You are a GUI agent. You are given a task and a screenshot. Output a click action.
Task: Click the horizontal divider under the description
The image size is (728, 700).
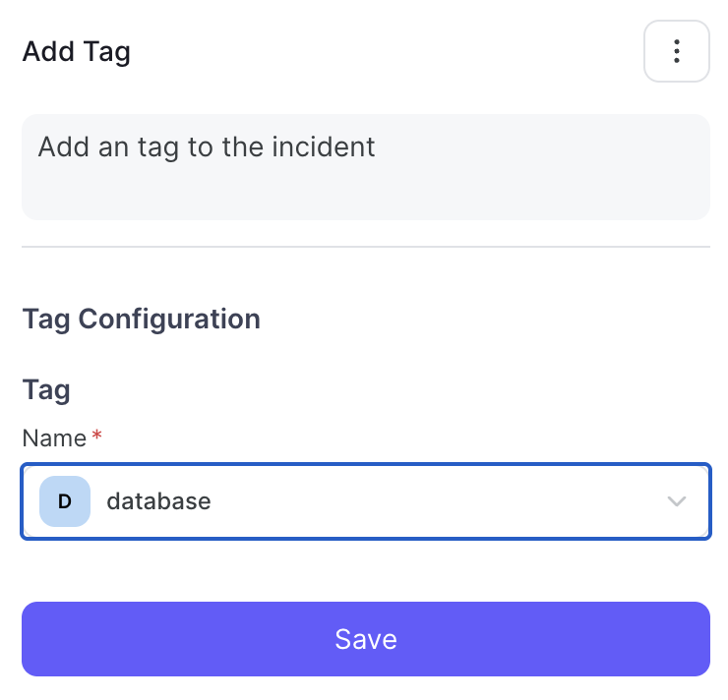366,247
